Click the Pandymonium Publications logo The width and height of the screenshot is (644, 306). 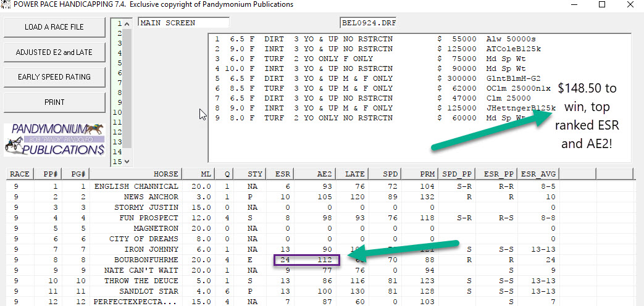point(54,140)
